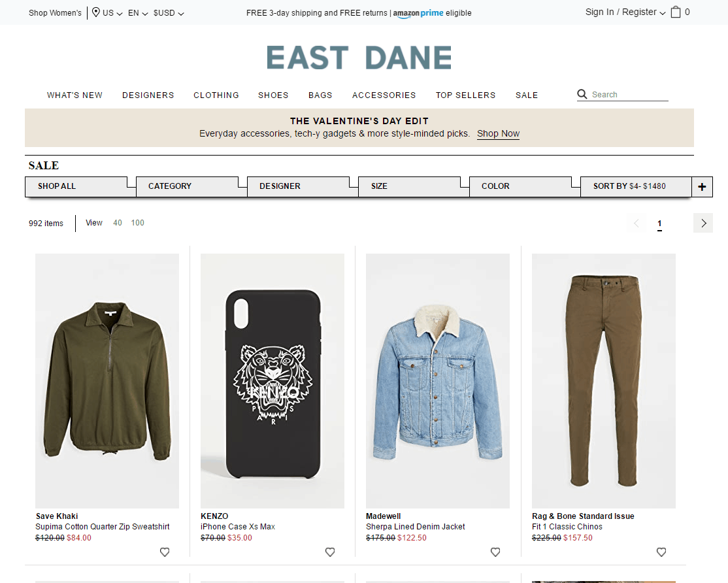Click Shop Now in Valentine's banner
The image size is (728, 583).
coord(498,134)
